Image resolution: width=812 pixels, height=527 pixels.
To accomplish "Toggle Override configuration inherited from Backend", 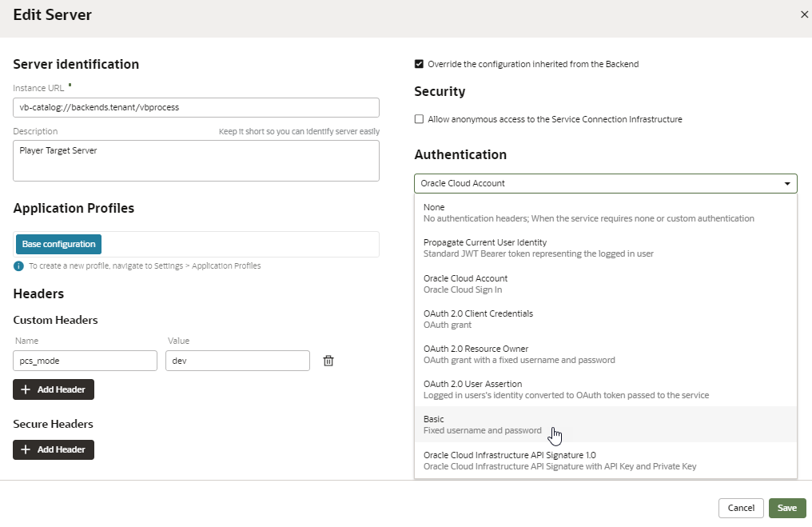I will pos(419,64).
